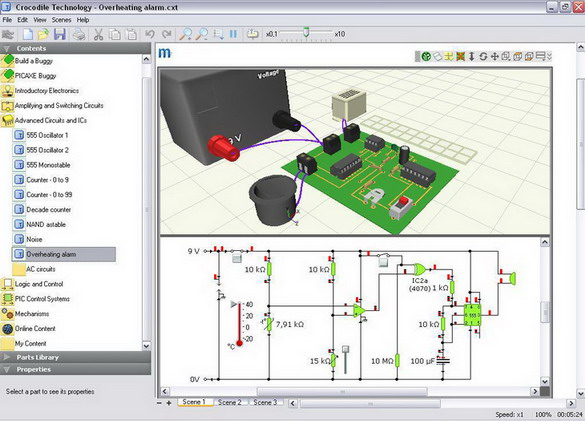
Task: Click the rotate view circular arrow icon
Action: click(483, 56)
